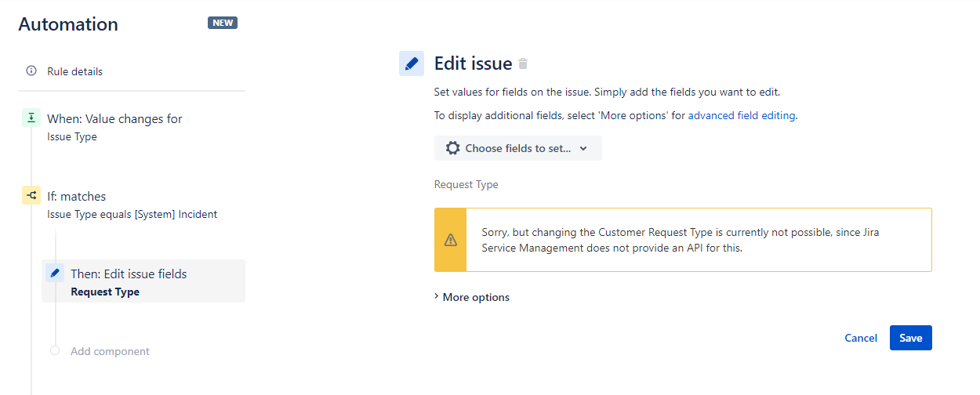The height and width of the screenshot is (395, 980).
Task: Cancel the edit
Action: point(861,338)
